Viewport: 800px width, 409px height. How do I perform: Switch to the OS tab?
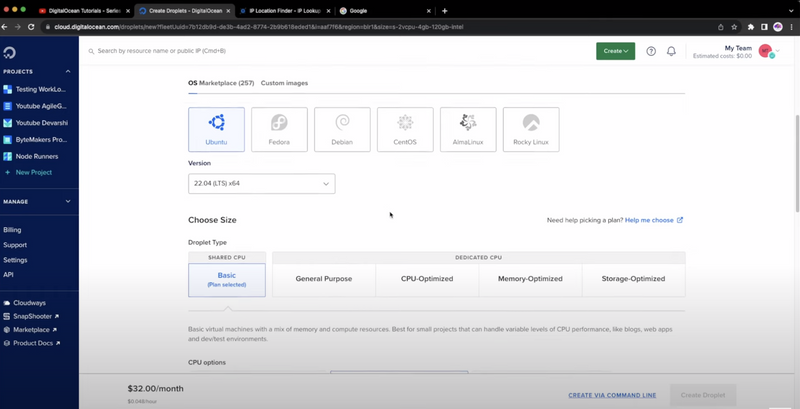point(192,83)
